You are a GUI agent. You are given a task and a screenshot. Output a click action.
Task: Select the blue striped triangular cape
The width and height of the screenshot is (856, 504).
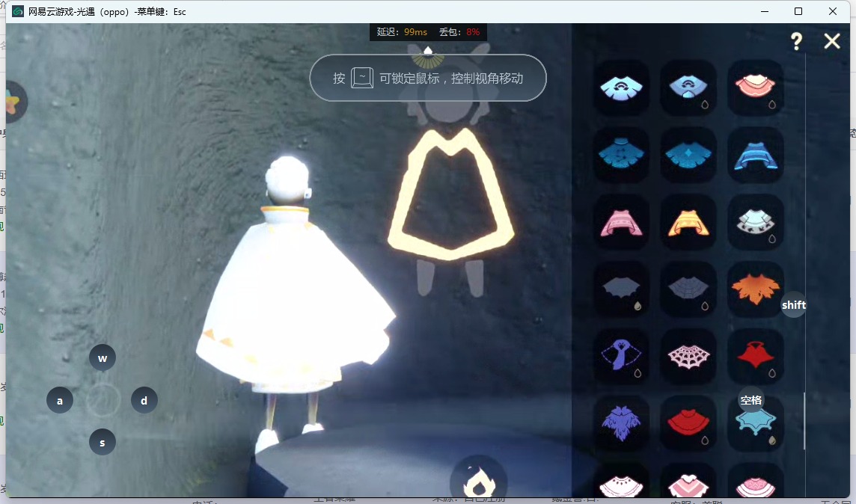(756, 155)
